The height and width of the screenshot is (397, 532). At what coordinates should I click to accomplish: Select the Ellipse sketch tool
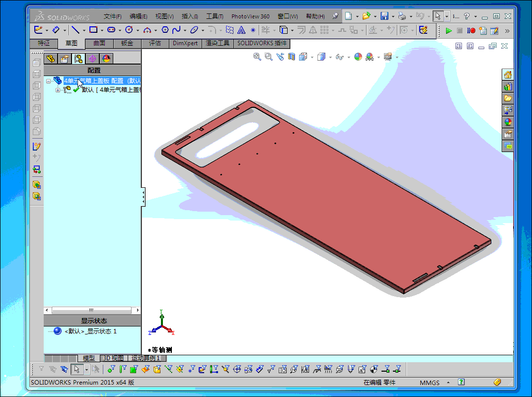[x=194, y=30]
